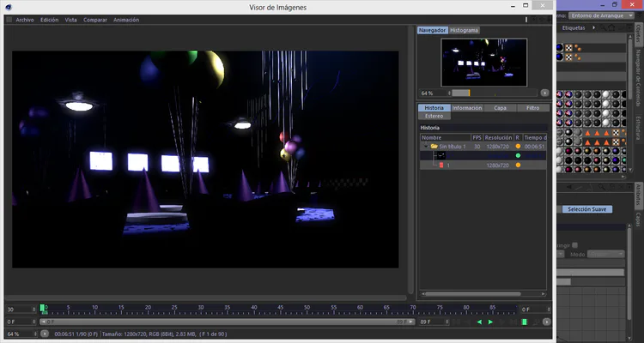Play animation forward with green right arrow
The width and height of the screenshot is (644, 343).
pyautogui.click(x=490, y=322)
